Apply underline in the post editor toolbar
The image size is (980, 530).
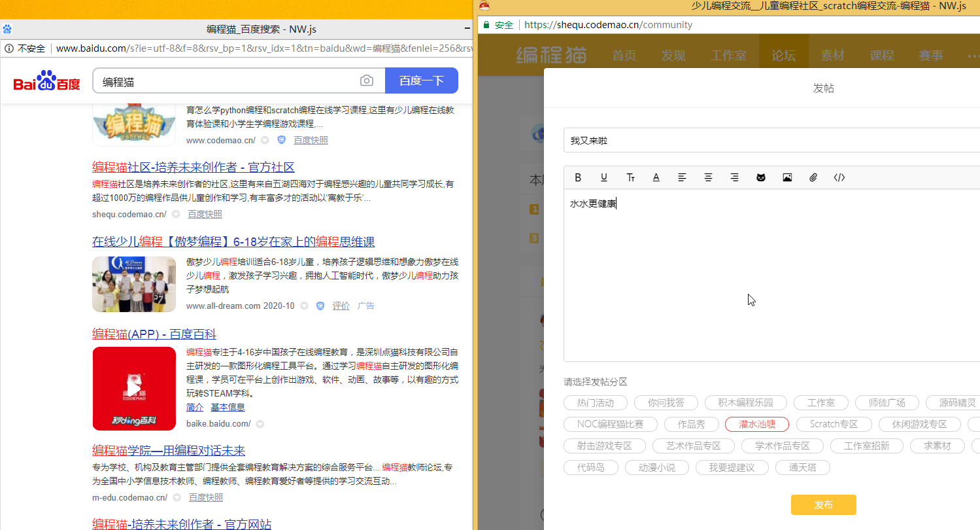point(604,177)
